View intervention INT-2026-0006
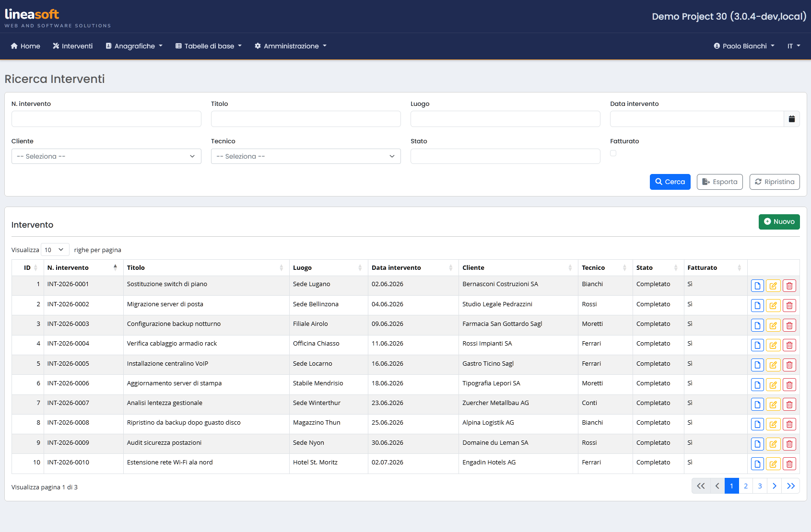Viewport: 811px width, 532px height. point(757,385)
